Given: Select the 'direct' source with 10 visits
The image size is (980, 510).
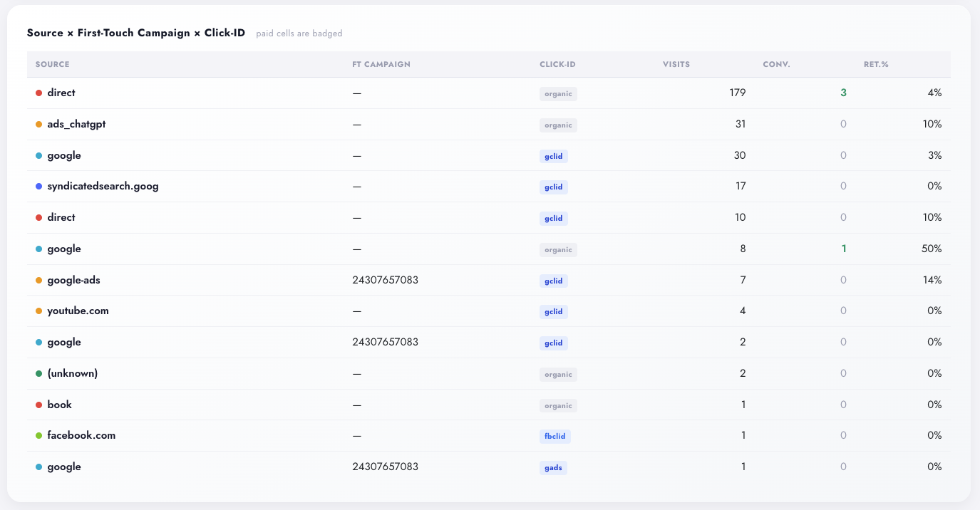Looking at the screenshot, I should [61, 217].
